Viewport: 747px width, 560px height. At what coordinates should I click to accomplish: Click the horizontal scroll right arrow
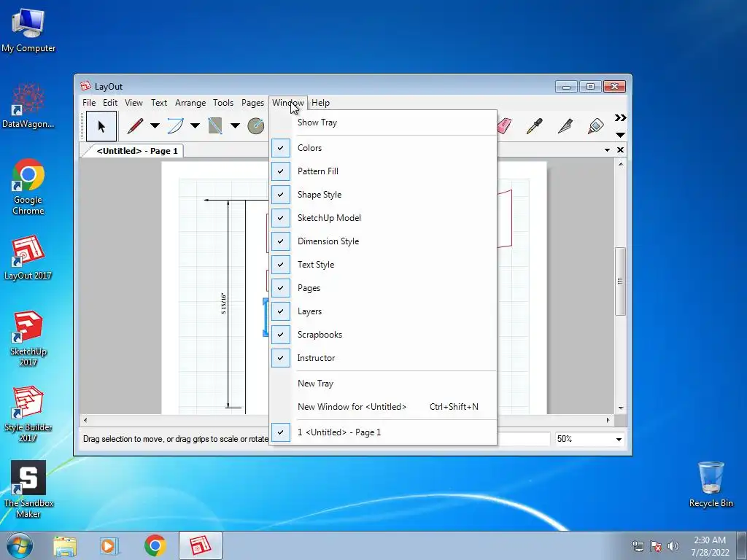tap(608, 420)
